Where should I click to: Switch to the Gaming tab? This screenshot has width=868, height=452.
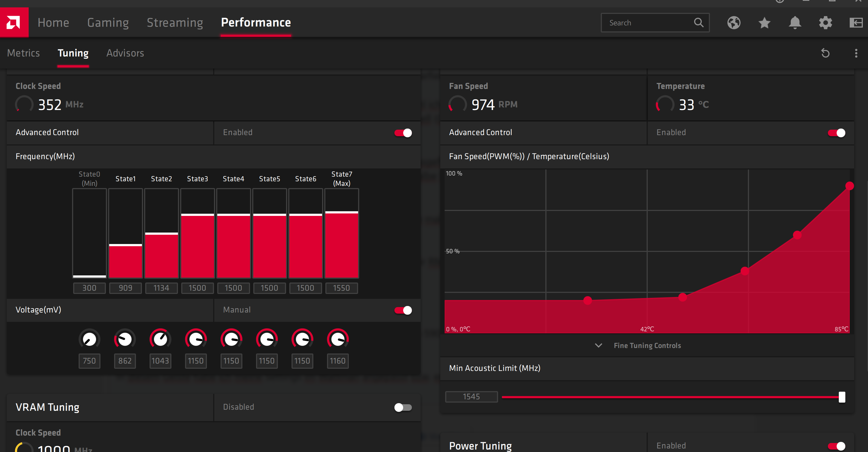(x=108, y=23)
